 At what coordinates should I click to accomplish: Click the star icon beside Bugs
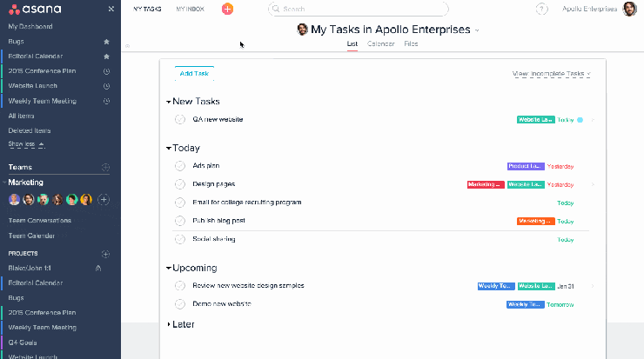point(106,42)
